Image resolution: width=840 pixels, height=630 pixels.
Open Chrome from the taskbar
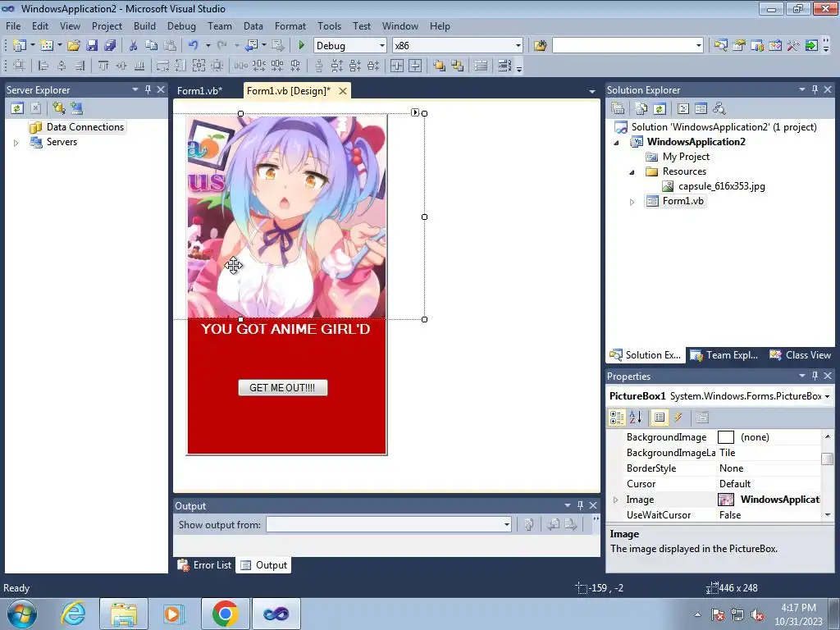tap(225, 614)
